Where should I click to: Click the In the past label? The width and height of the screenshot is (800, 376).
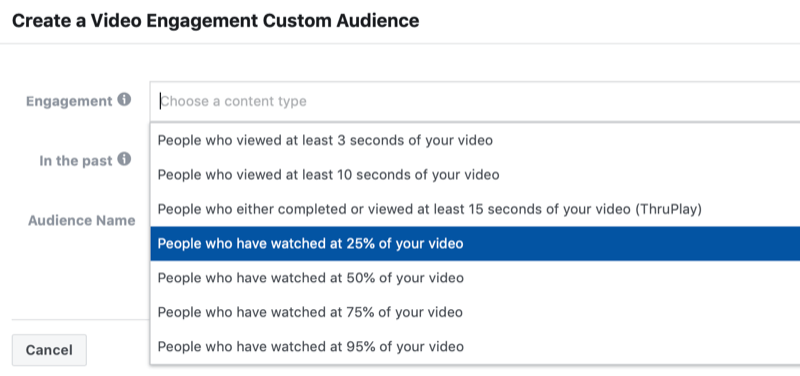(x=76, y=161)
